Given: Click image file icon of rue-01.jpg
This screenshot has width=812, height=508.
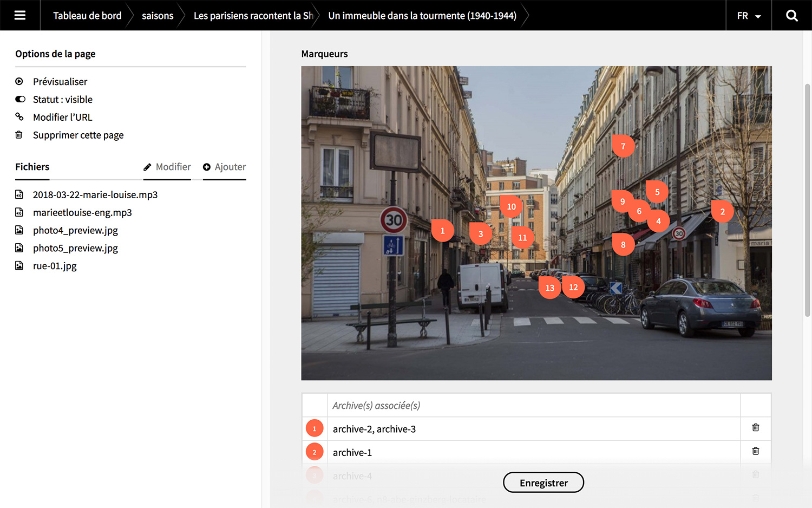Looking at the screenshot, I should click(19, 266).
